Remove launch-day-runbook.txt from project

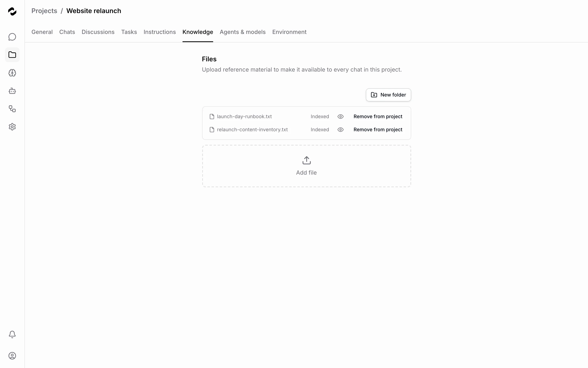pos(378,117)
